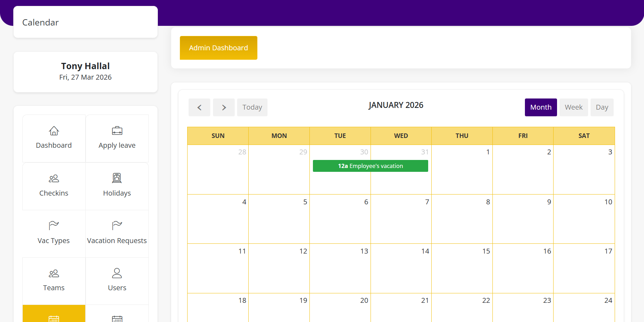Switch to Week view
Screen dimensions: 644x322
[x=573, y=108]
